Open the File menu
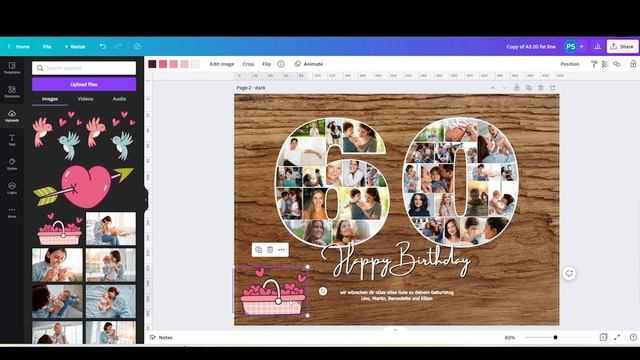640x360 pixels. [47, 47]
